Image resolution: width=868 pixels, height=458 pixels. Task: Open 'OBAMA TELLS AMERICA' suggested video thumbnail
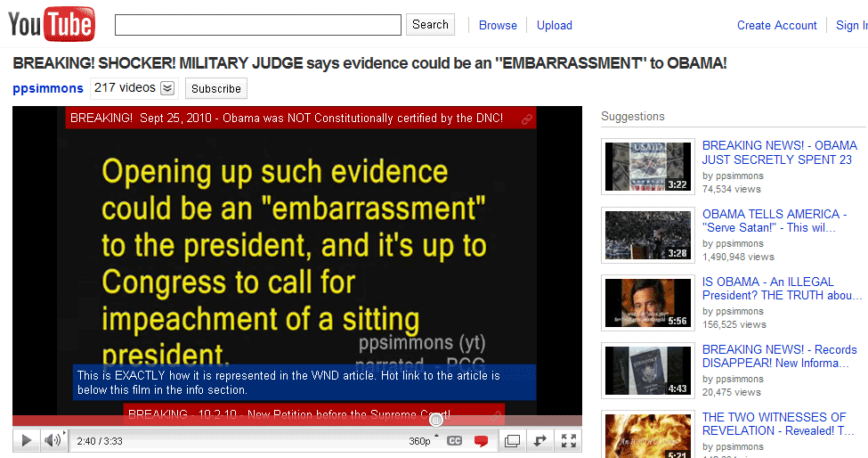(x=646, y=234)
